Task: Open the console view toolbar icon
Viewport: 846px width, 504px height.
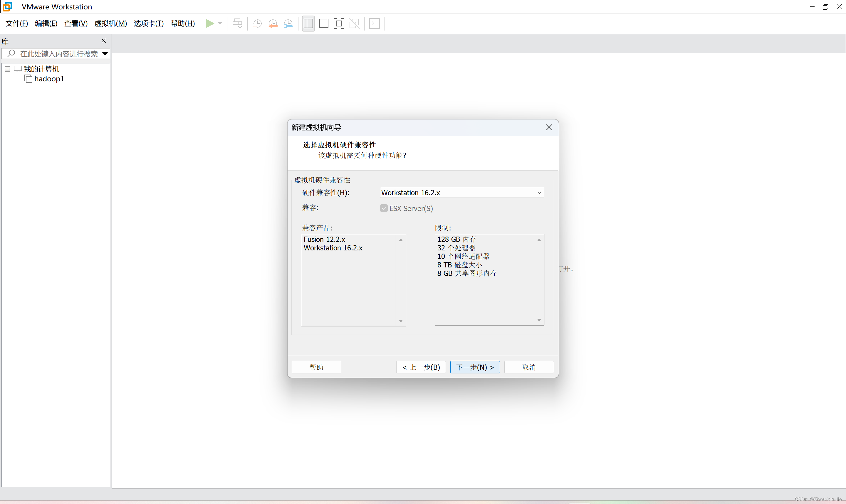Action: point(375,23)
